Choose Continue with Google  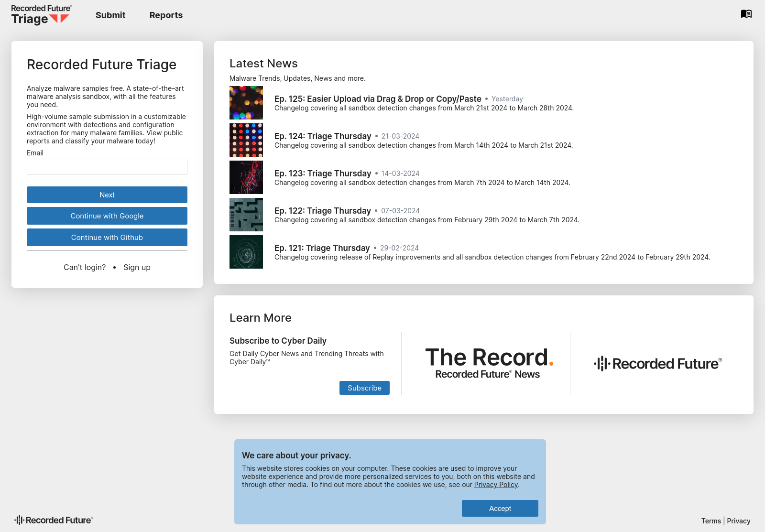point(107,216)
